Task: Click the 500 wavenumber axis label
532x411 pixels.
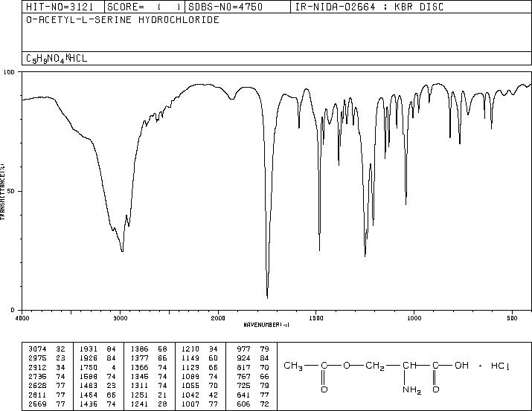Action: [512, 318]
